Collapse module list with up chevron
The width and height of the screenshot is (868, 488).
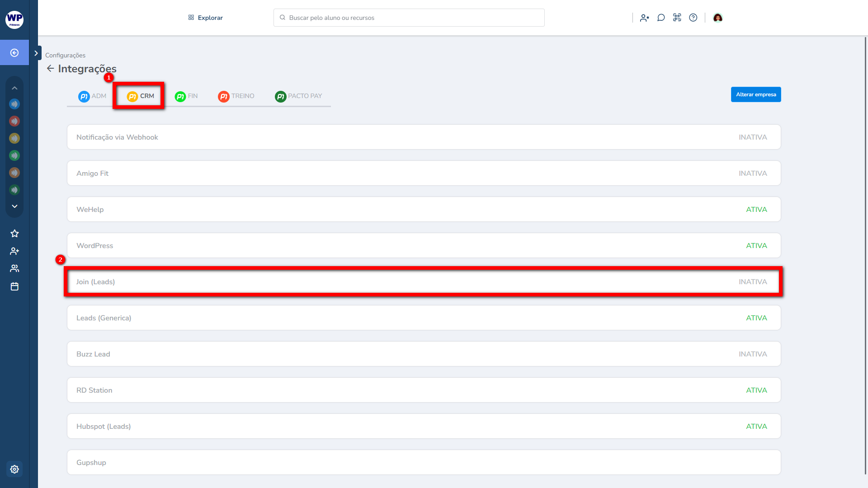14,88
